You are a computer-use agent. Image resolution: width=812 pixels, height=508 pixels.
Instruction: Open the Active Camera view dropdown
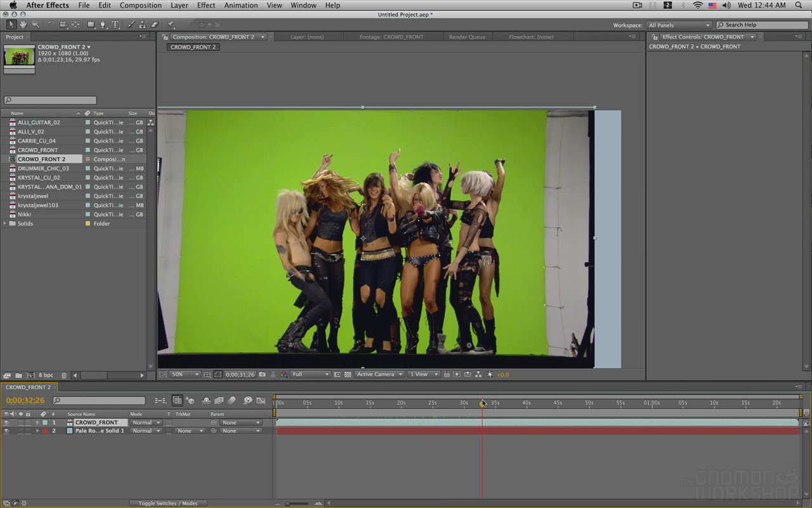pyautogui.click(x=379, y=375)
